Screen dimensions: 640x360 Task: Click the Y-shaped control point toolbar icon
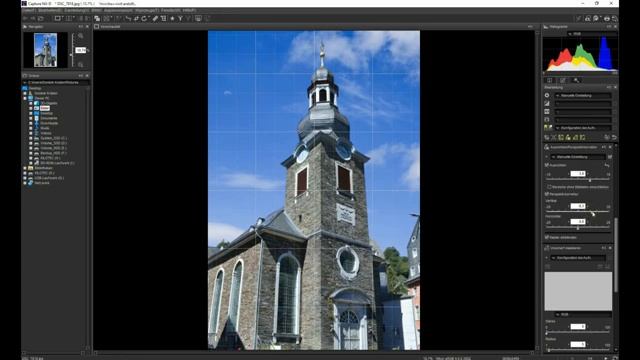(180, 18)
